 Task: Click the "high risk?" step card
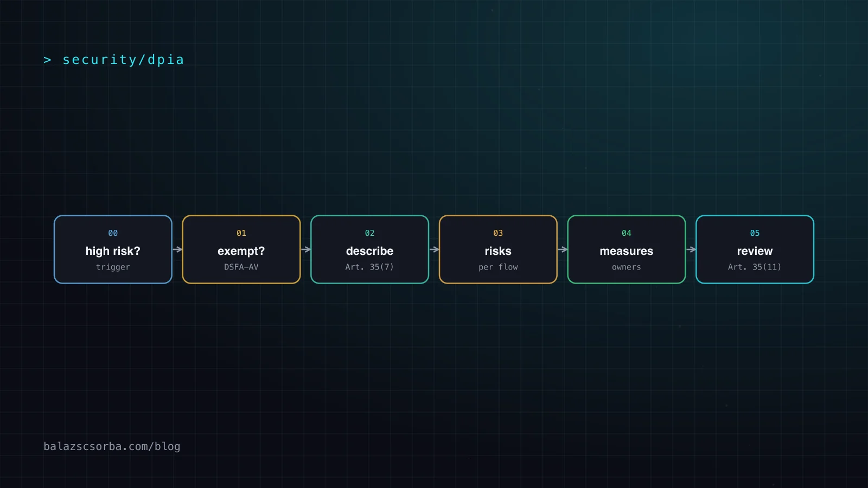coord(113,249)
